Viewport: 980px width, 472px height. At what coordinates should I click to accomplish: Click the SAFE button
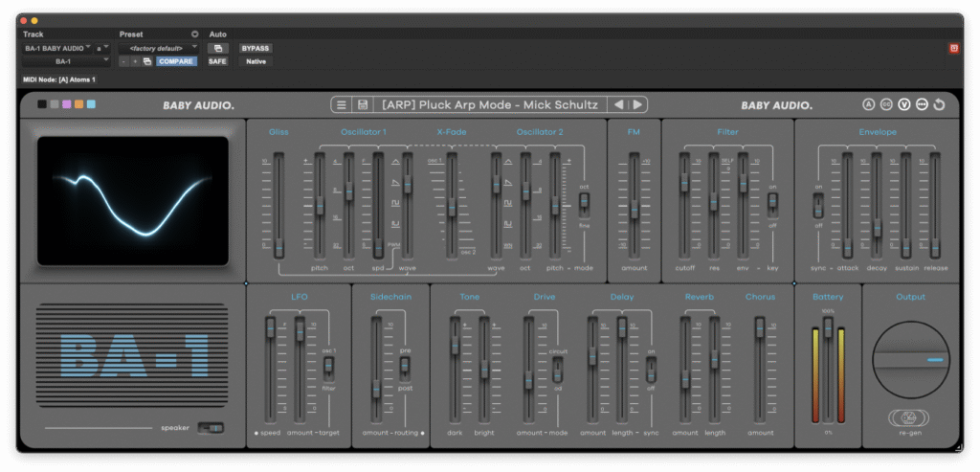(x=217, y=61)
